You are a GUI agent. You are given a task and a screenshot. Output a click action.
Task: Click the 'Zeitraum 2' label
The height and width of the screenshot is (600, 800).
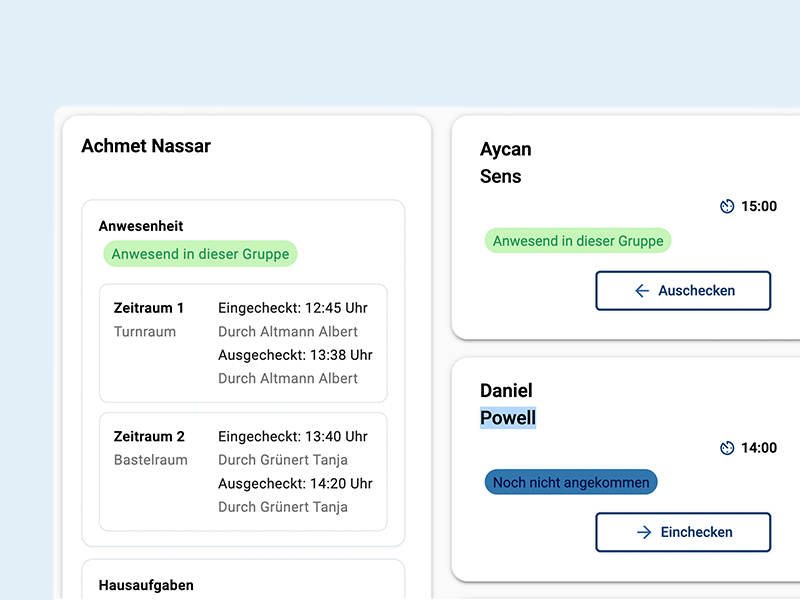pyautogui.click(x=149, y=437)
